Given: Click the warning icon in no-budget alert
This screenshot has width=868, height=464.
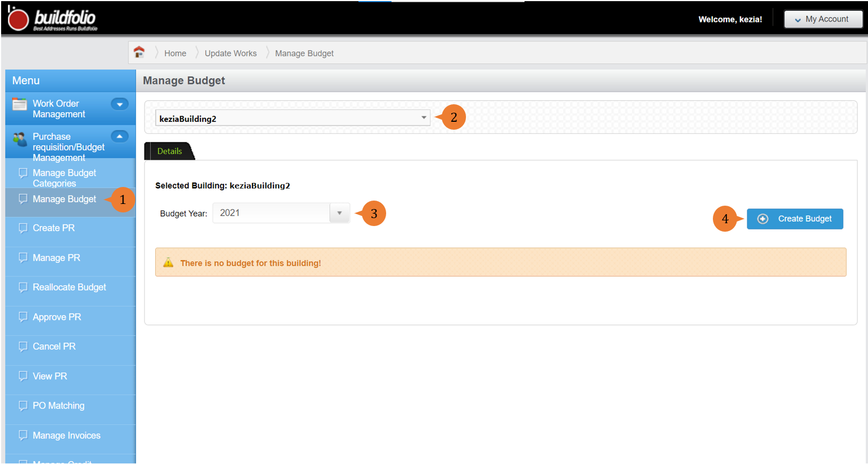Looking at the screenshot, I should click(x=168, y=262).
